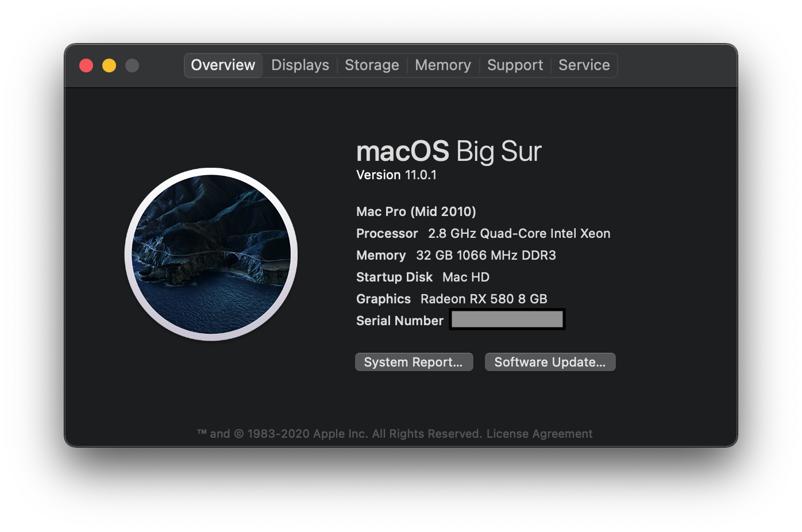Open System Report
The width and height of the screenshot is (802, 532).
(414, 362)
